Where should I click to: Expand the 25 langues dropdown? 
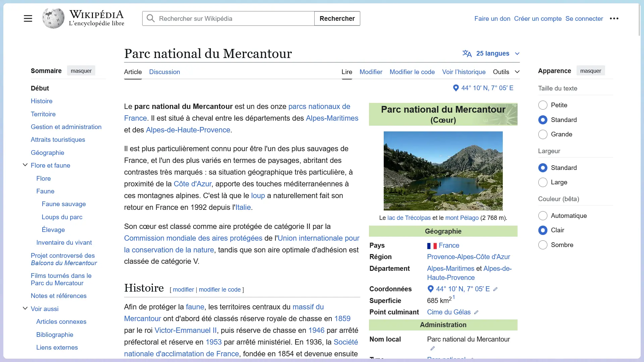point(491,54)
